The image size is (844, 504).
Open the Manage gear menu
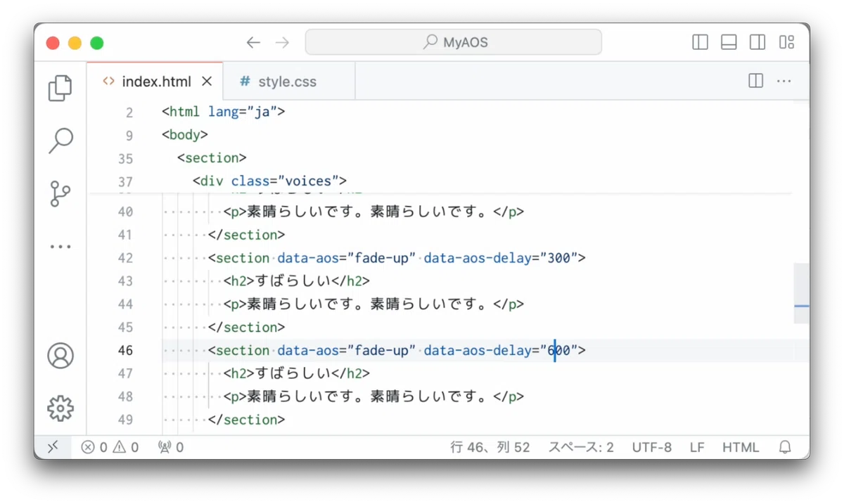[x=60, y=408]
